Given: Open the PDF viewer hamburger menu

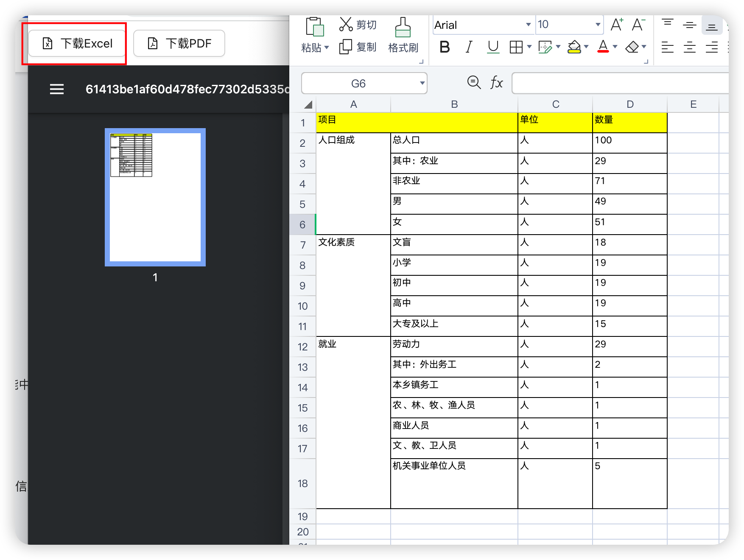Looking at the screenshot, I should [57, 89].
